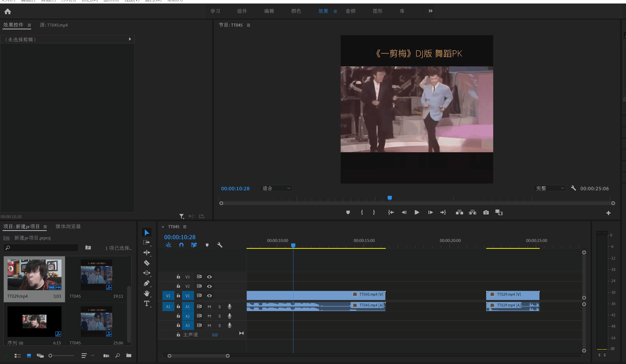Click the Home icon
Viewport: 626px width, 364px height.
point(8,11)
